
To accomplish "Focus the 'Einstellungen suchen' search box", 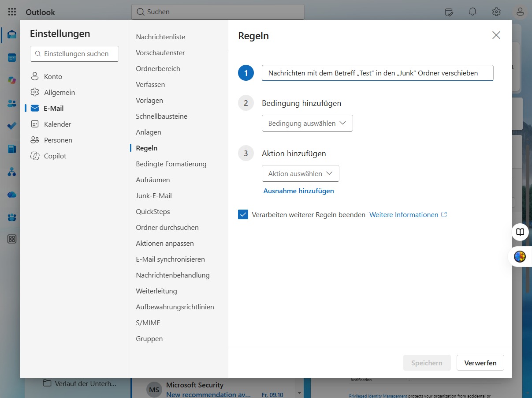I will (74, 54).
